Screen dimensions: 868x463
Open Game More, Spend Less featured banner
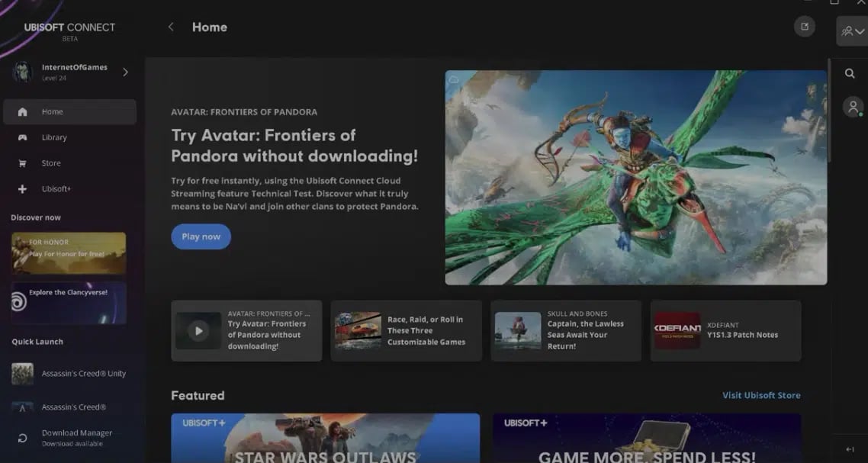647,438
